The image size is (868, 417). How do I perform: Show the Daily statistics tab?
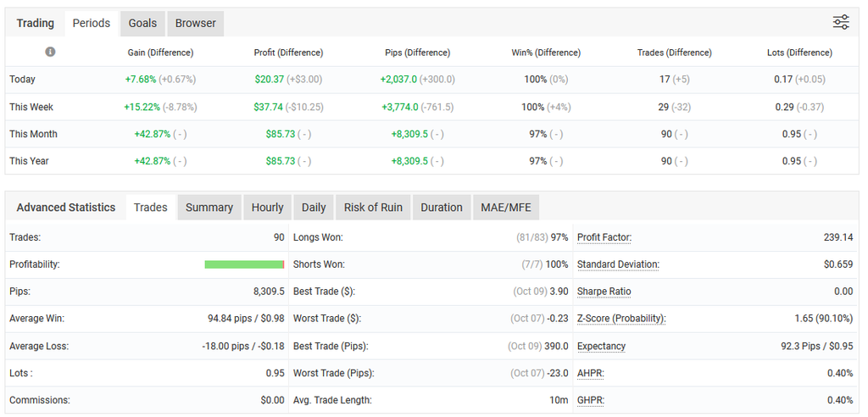point(314,208)
